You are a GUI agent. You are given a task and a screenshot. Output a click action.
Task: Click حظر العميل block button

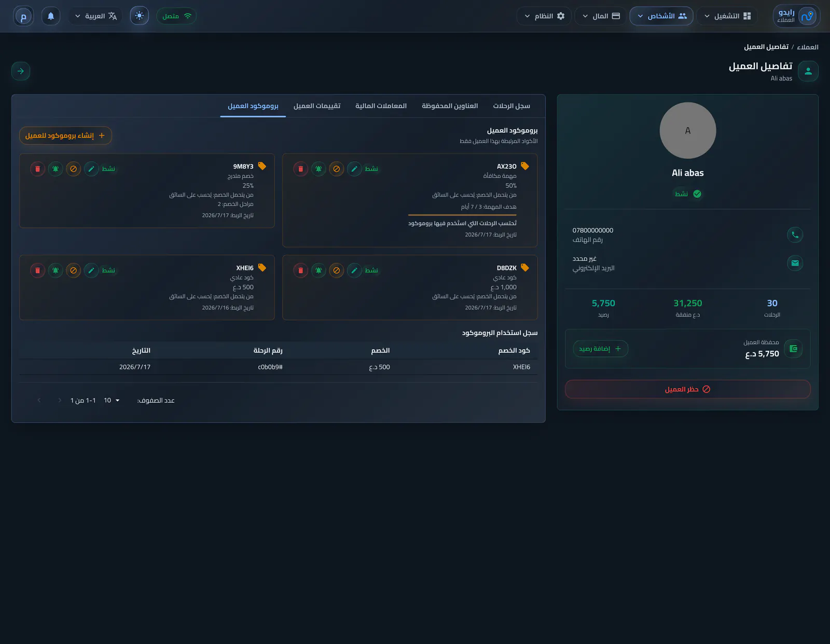coord(688,389)
